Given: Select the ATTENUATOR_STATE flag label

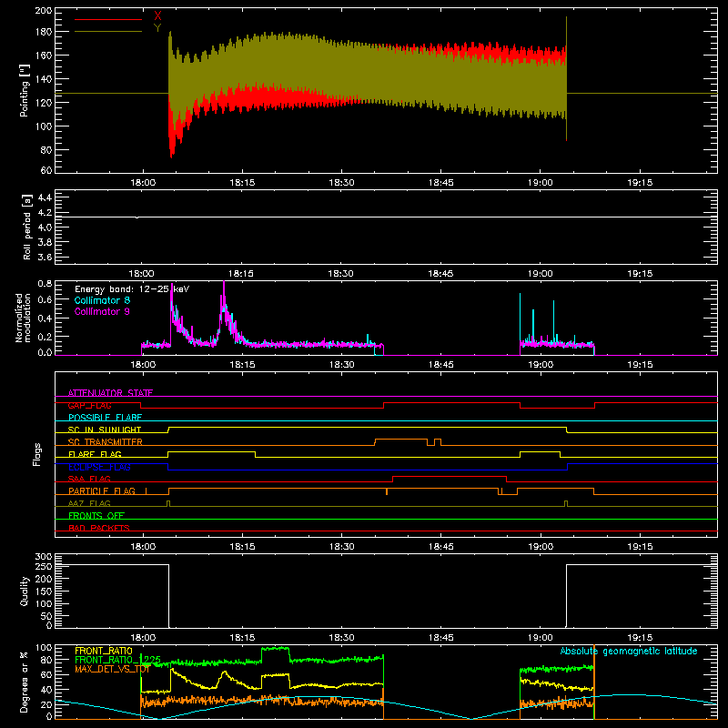Looking at the screenshot, I should point(110,393).
